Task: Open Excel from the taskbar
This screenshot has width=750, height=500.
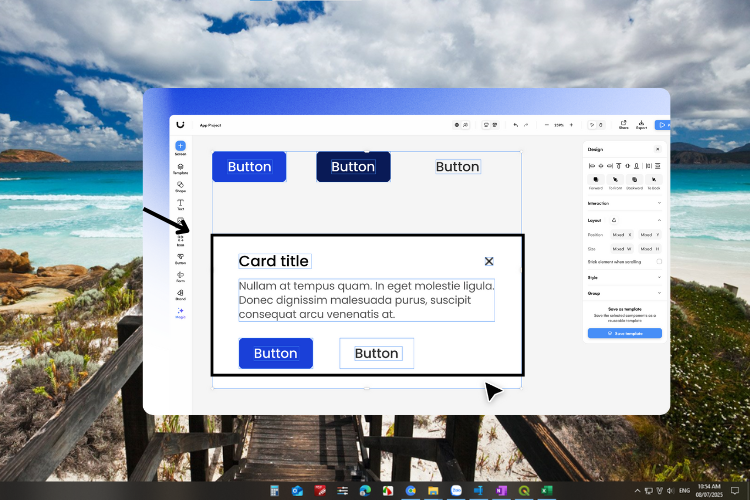Action: point(547,490)
